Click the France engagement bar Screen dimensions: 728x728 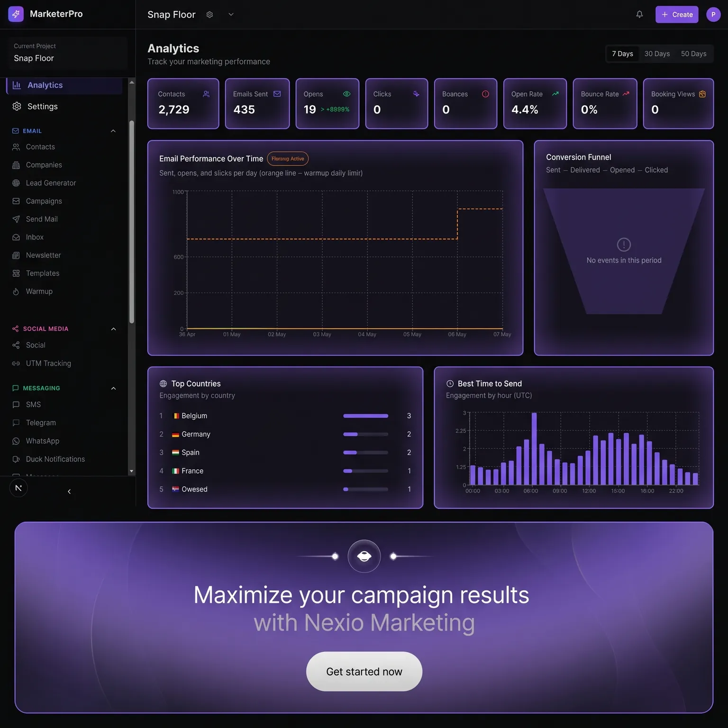pos(365,471)
